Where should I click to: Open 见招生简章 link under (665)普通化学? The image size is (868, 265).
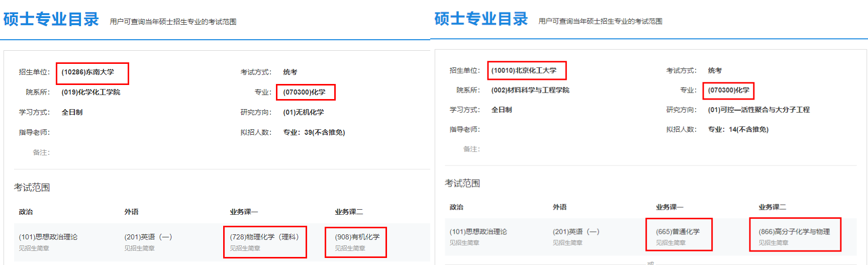[670, 243]
